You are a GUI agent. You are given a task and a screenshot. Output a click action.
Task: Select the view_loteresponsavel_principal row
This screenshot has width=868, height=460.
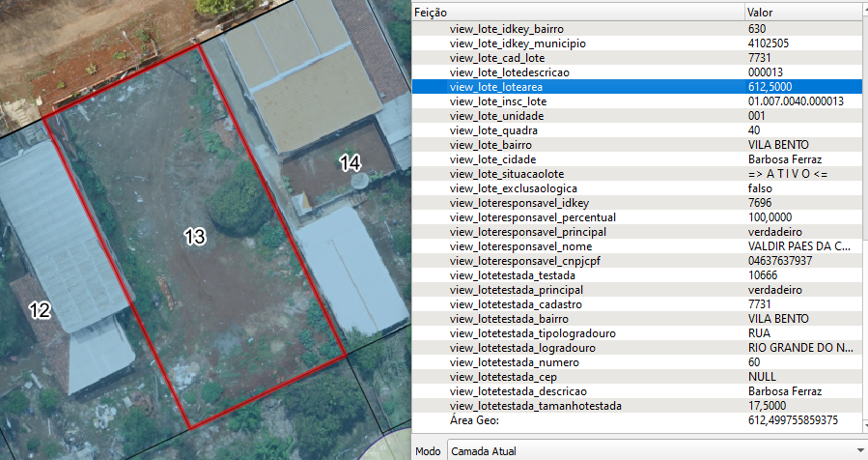click(637, 232)
